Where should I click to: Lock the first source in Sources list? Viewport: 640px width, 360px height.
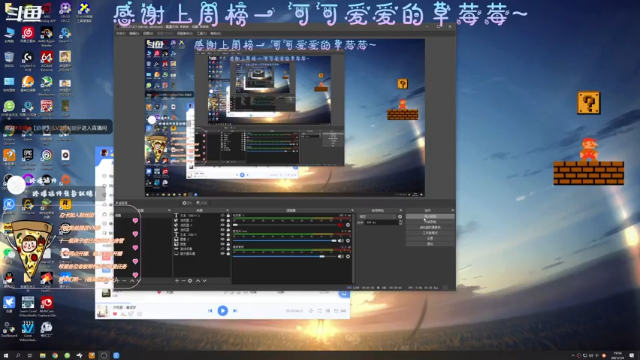[x=228, y=215]
